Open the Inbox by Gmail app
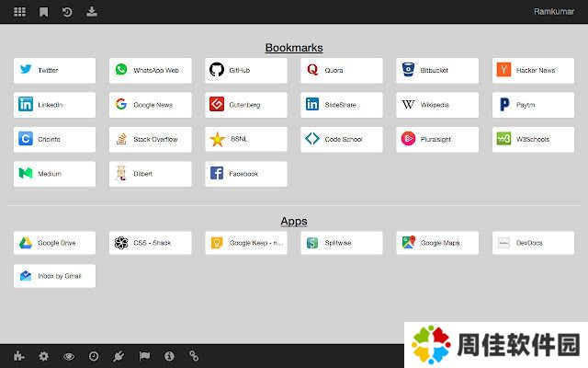This screenshot has width=588, height=368. click(x=54, y=276)
